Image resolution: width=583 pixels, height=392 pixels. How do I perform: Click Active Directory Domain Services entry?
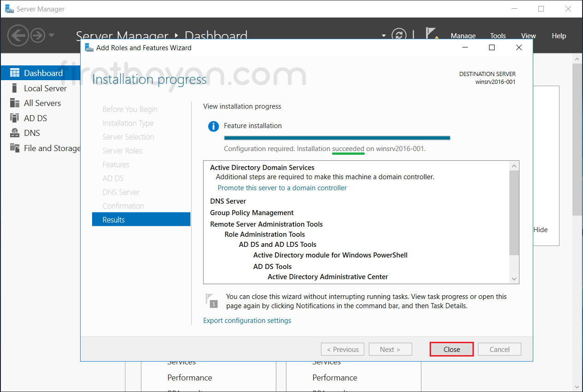point(262,168)
